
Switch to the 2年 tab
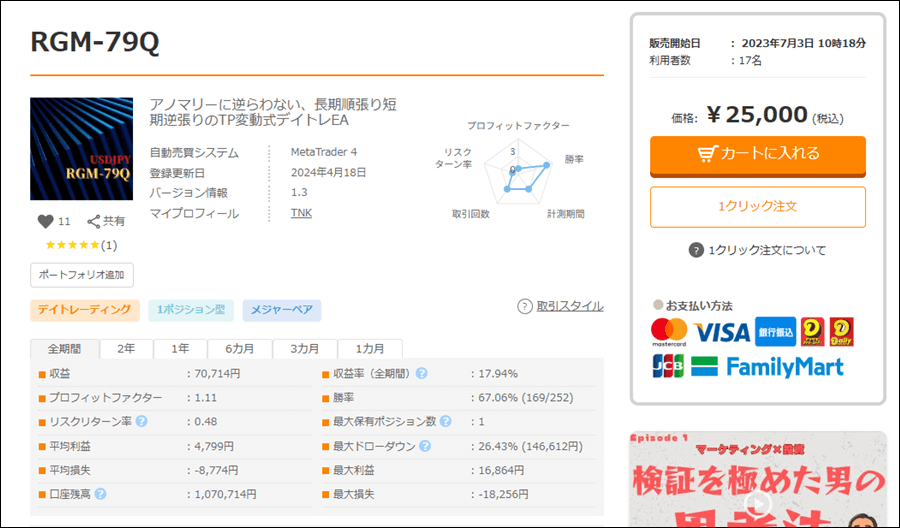126,349
